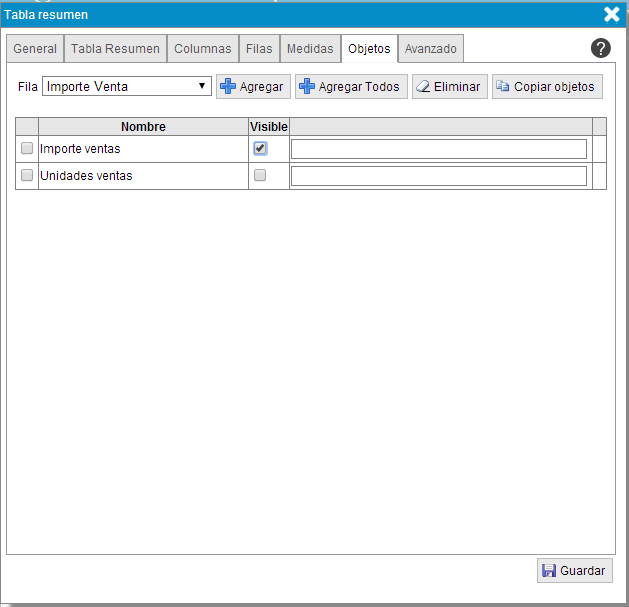Image resolution: width=629 pixels, height=607 pixels.
Task: Close the Tabla resumen dialog
Action: coord(611,14)
